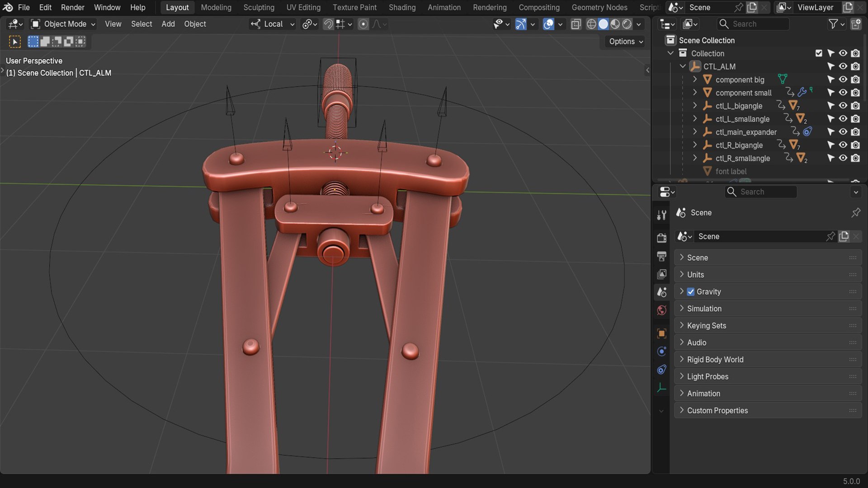Click the viewport editor type icon

[x=15, y=24]
